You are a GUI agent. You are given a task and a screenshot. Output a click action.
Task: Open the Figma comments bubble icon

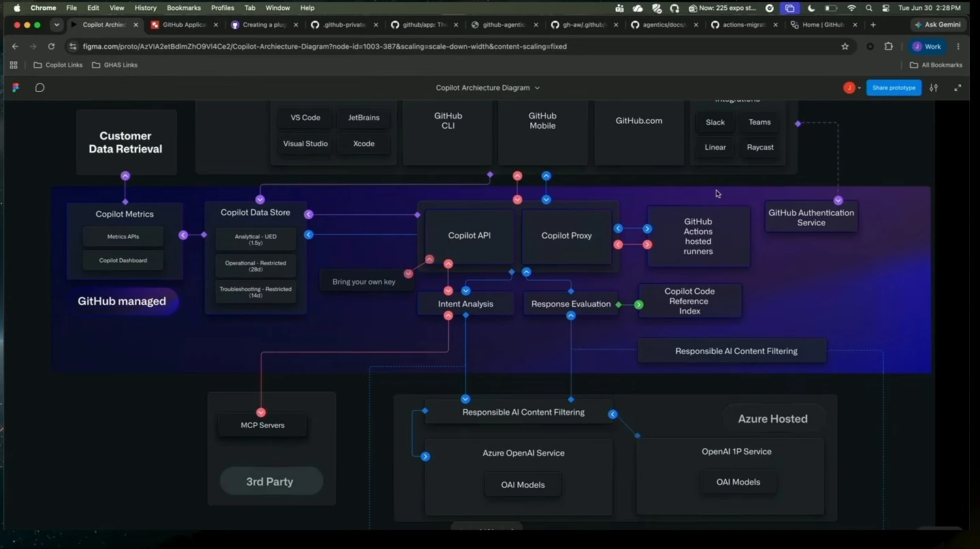[40, 88]
